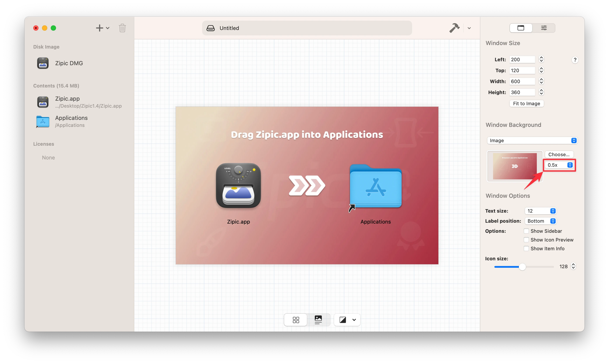Click the Top value field
This screenshot has height=364, width=609.
[x=522, y=70]
